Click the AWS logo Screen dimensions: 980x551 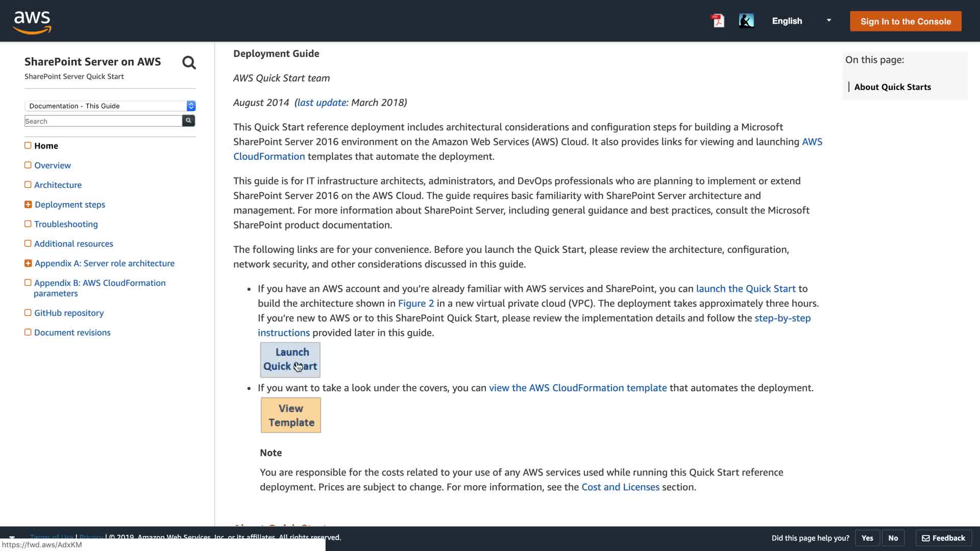click(x=32, y=22)
